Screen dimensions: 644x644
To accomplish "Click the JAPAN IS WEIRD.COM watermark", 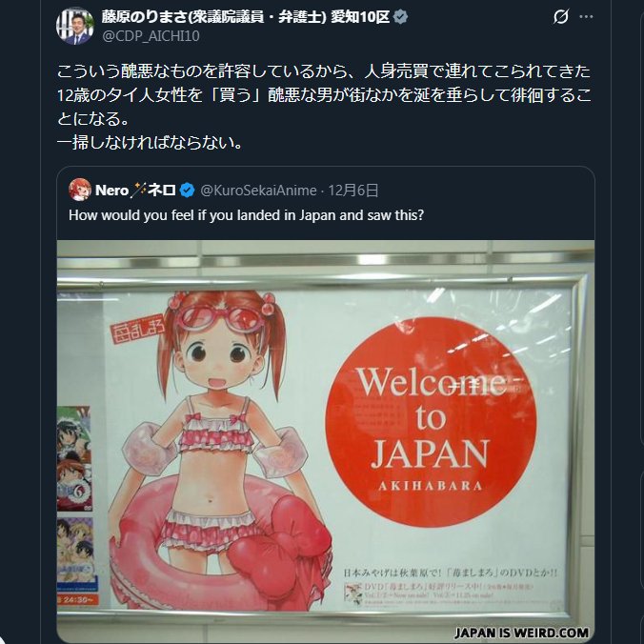I will pyautogui.click(x=522, y=633).
